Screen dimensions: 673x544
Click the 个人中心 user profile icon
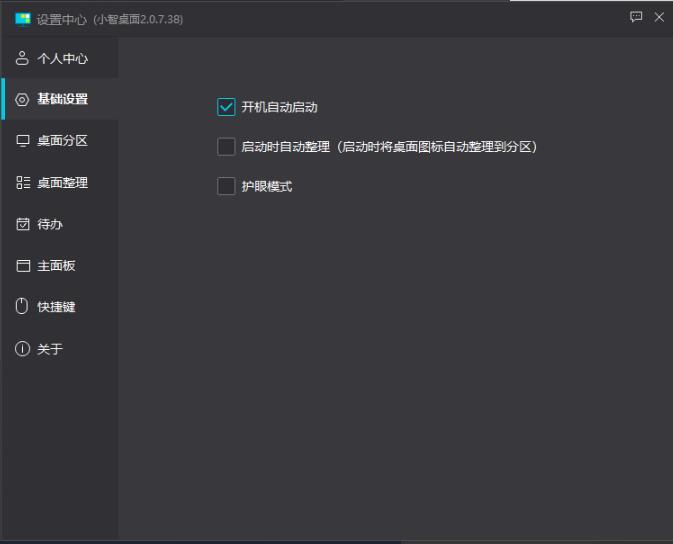tap(23, 59)
